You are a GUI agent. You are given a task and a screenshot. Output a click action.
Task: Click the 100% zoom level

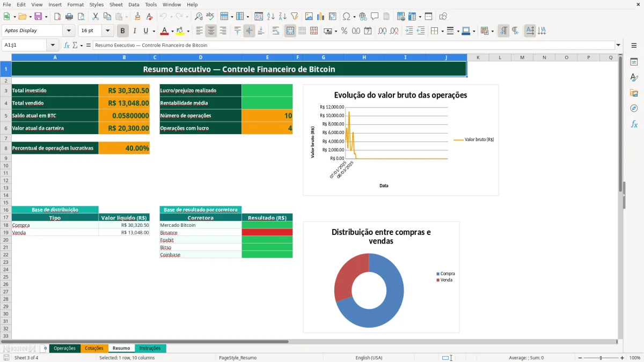[x=634, y=358]
